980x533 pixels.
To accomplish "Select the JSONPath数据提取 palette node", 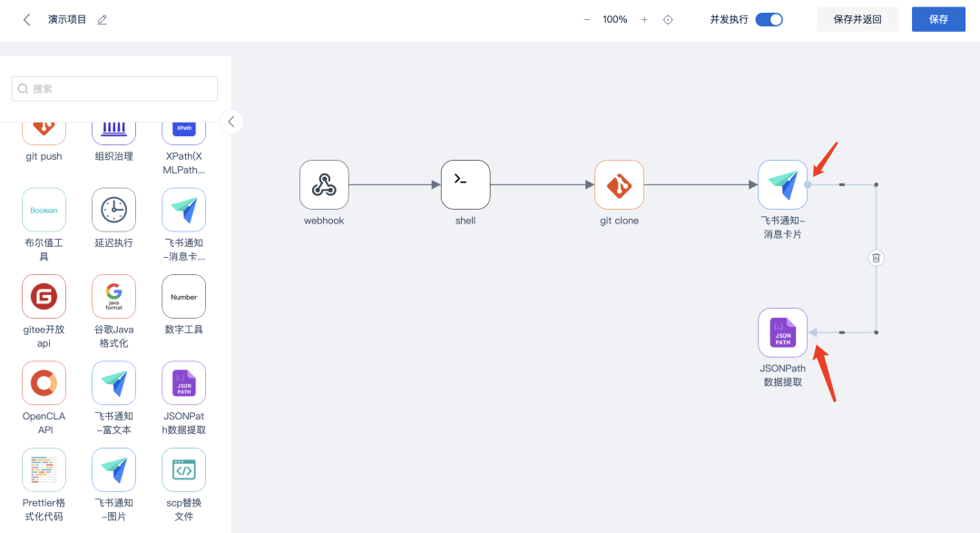I will [x=183, y=383].
